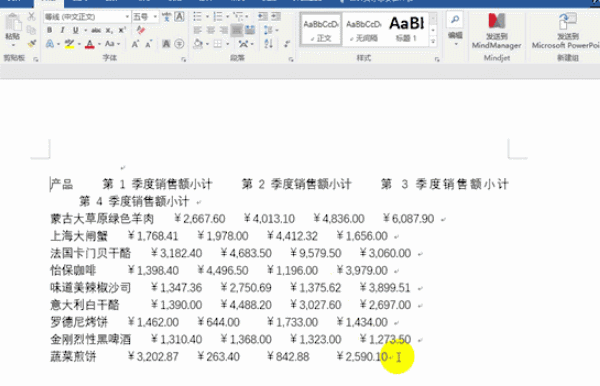Increase paragraph indent
Screen dimensions: 600x386
[x=276, y=16]
